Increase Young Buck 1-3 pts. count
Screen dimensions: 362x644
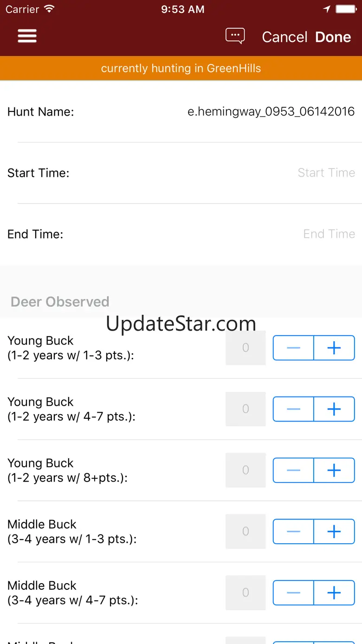[x=334, y=348]
